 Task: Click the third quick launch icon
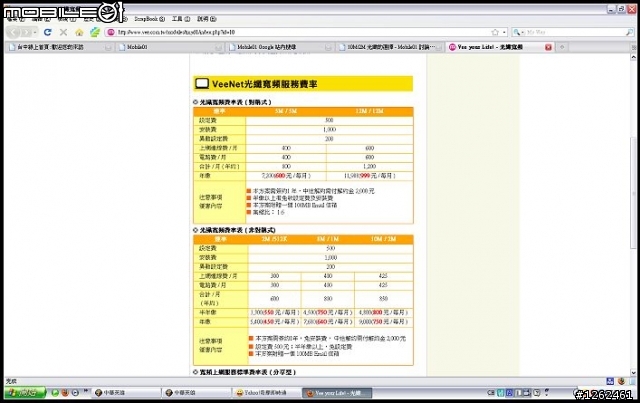click(75, 393)
